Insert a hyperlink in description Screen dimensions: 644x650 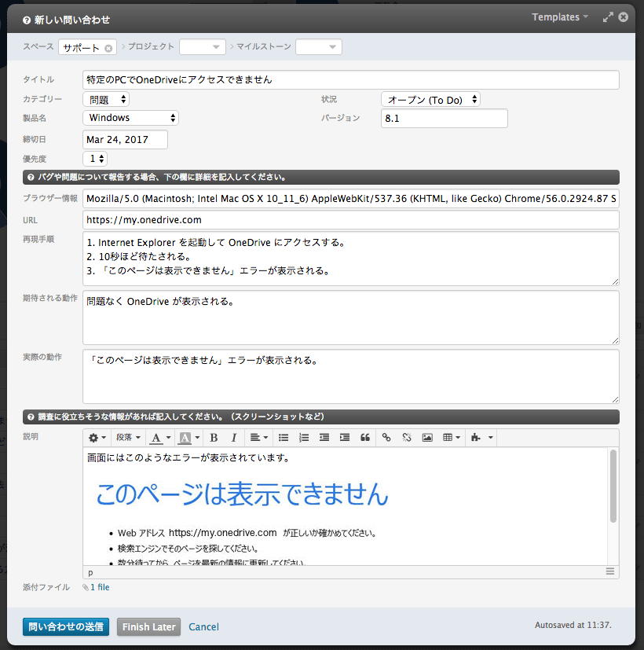tap(386, 438)
